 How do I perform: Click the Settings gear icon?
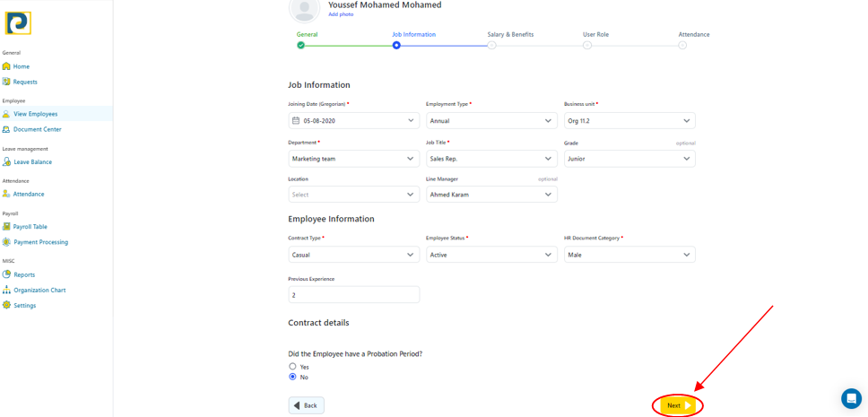pyautogui.click(x=6, y=306)
